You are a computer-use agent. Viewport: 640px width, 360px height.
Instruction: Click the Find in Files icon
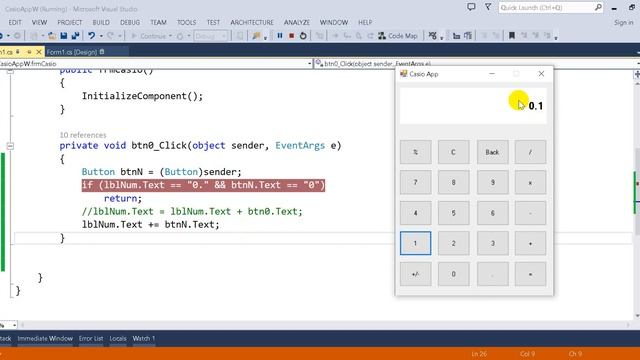click(x=256, y=36)
